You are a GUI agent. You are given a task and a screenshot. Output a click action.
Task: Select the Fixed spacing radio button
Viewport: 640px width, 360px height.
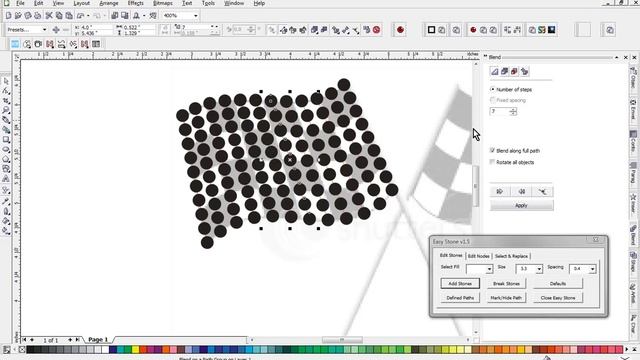pos(492,100)
